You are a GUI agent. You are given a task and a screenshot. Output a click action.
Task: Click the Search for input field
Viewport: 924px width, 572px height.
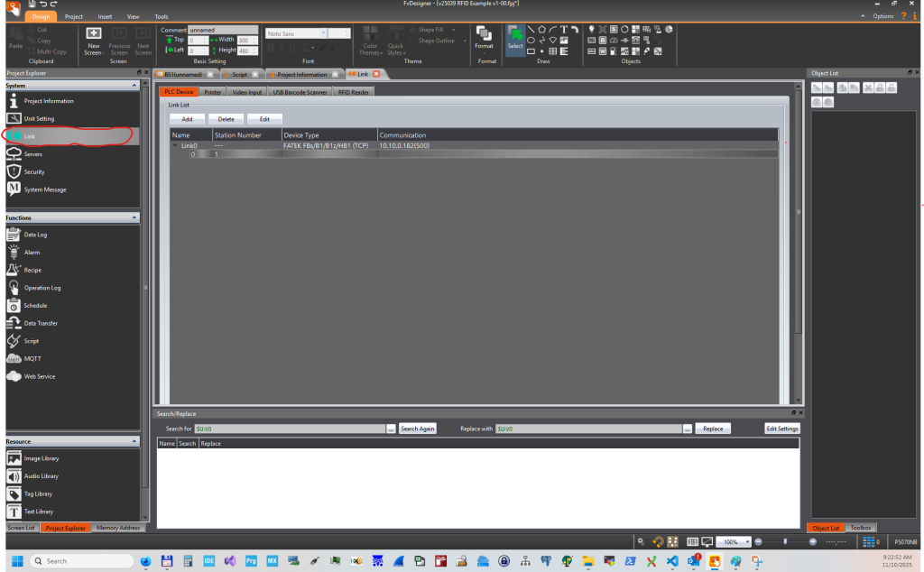pos(289,429)
